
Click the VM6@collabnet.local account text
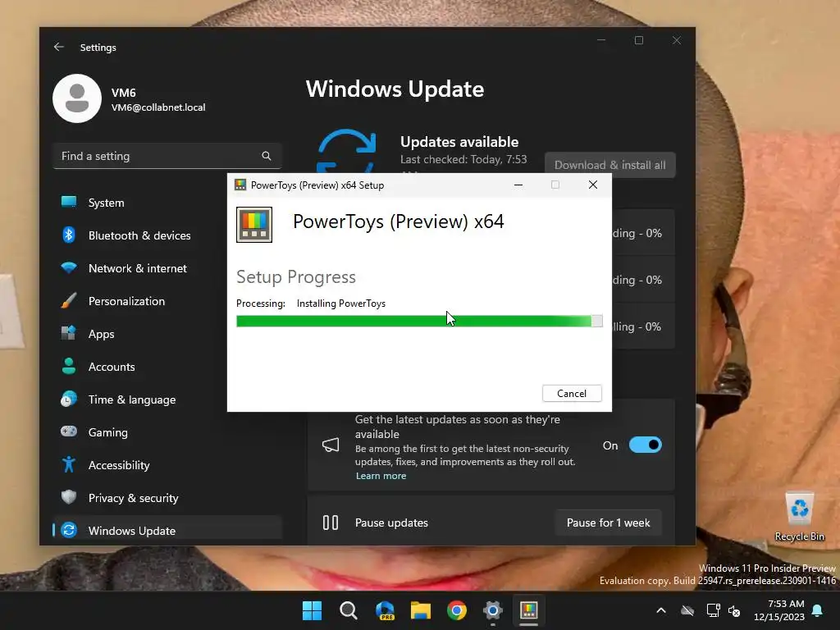(158, 107)
